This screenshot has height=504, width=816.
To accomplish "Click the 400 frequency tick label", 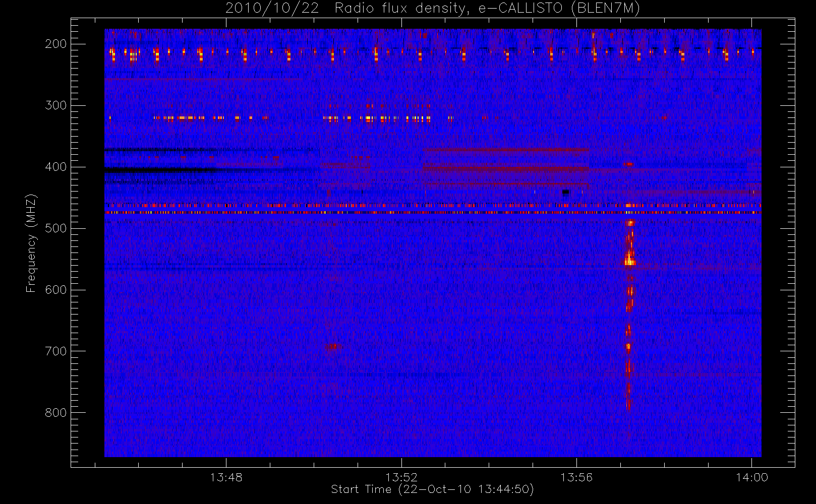I will 56,167.
